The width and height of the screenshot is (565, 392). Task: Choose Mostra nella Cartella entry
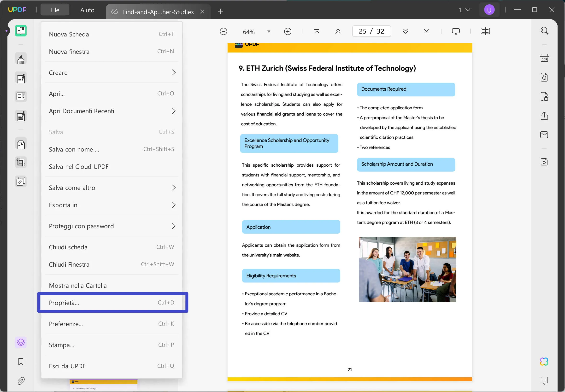click(112, 286)
